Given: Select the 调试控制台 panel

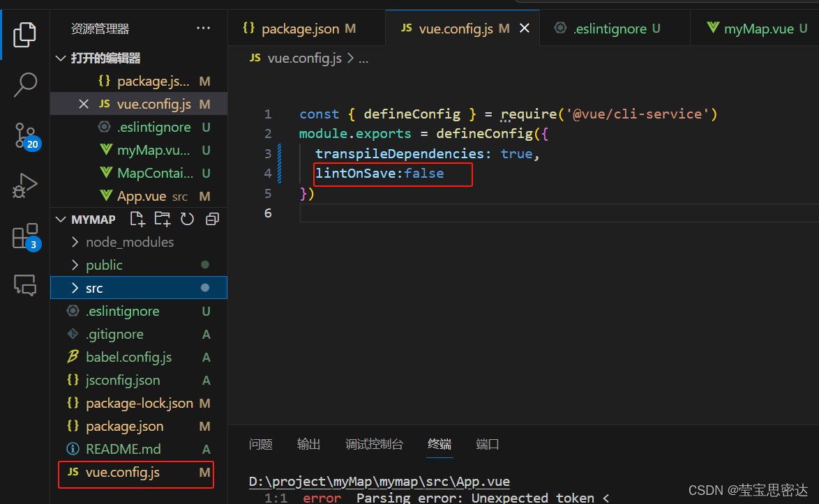Looking at the screenshot, I should point(375,444).
